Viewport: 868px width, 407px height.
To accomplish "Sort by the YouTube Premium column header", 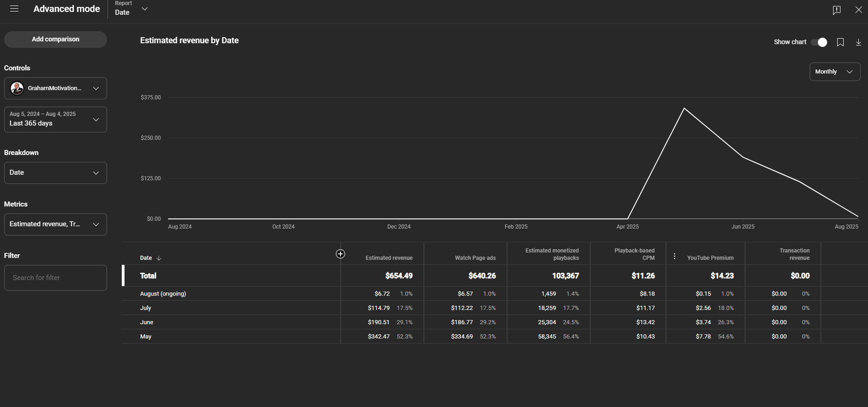I will [710, 258].
